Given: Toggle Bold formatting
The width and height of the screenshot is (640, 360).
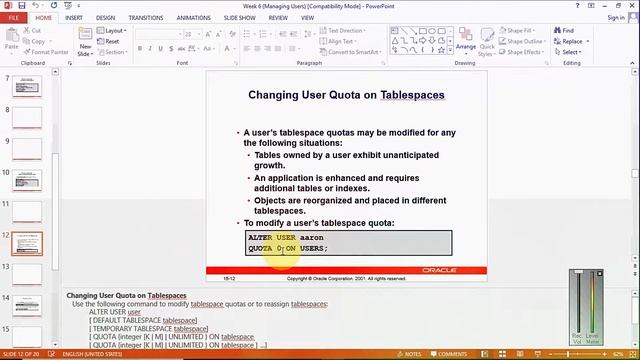Looking at the screenshot, I should coord(140,49).
